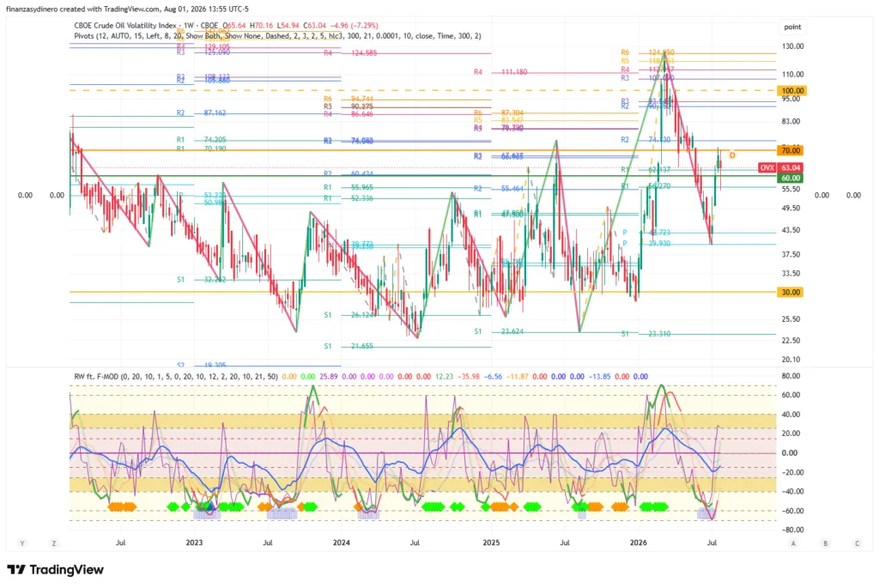Click the 2023 label on the time axis
This screenshot has height=588, width=879.
coord(194,543)
